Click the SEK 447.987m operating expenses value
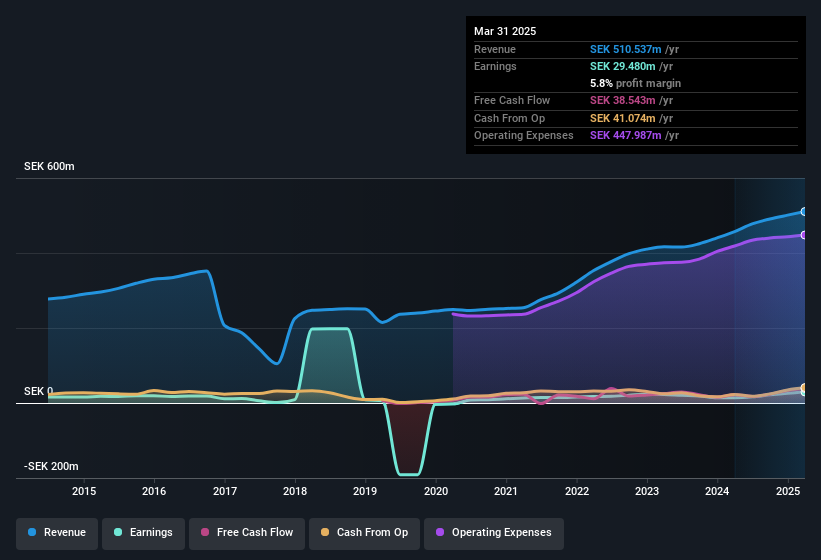The image size is (821, 560). (x=626, y=136)
